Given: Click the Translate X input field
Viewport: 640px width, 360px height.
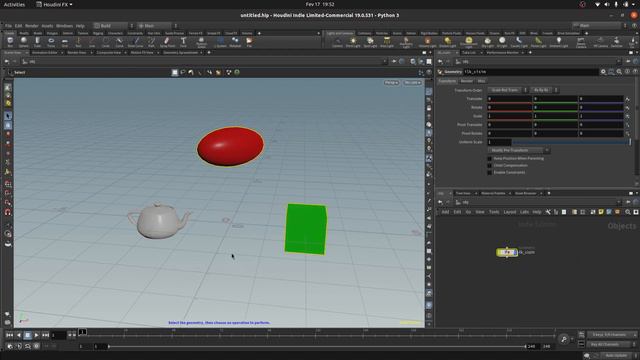Looking at the screenshot, I should click(x=509, y=99).
